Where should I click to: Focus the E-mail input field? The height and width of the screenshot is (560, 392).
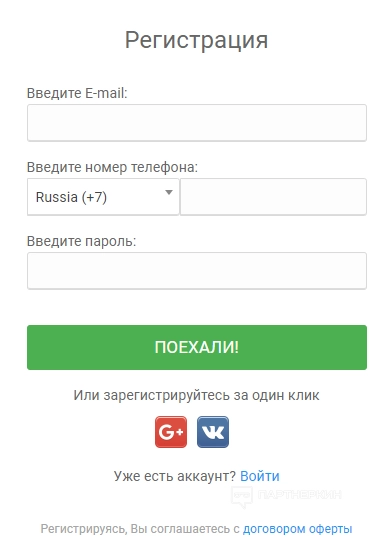click(197, 122)
